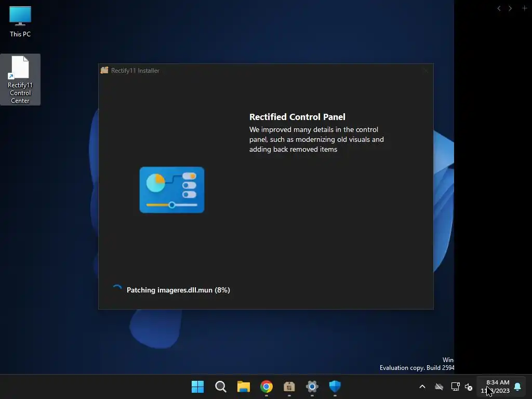Screen dimensions: 532x399
Task: Click the Control Panel illustration in the installer
Action: pos(171,190)
